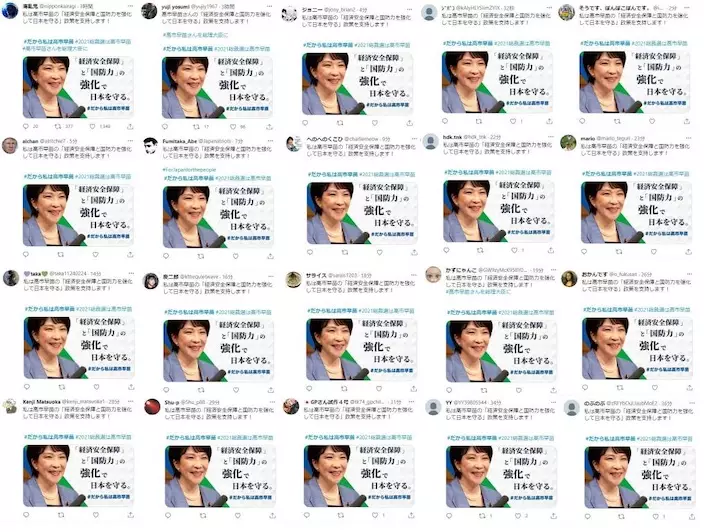Open the red avatar of Shu-p

click(152, 407)
